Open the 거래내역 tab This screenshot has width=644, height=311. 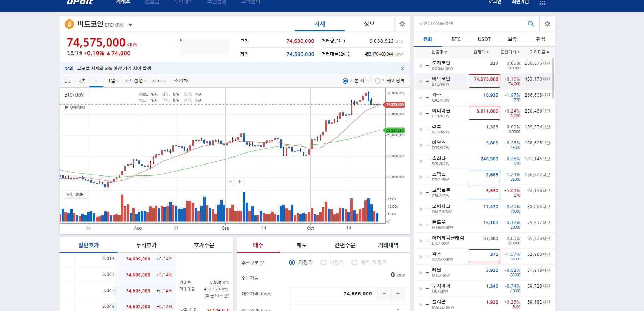tap(388, 245)
